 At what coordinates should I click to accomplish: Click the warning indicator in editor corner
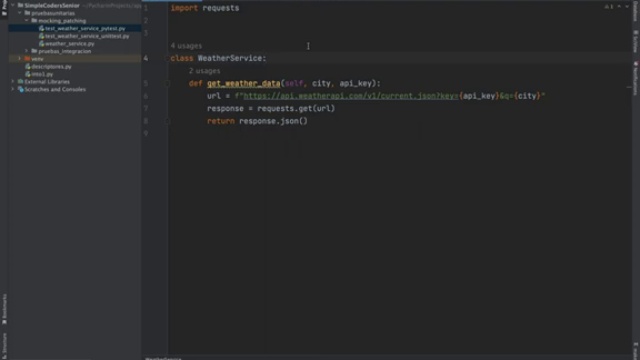pos(609,7)
